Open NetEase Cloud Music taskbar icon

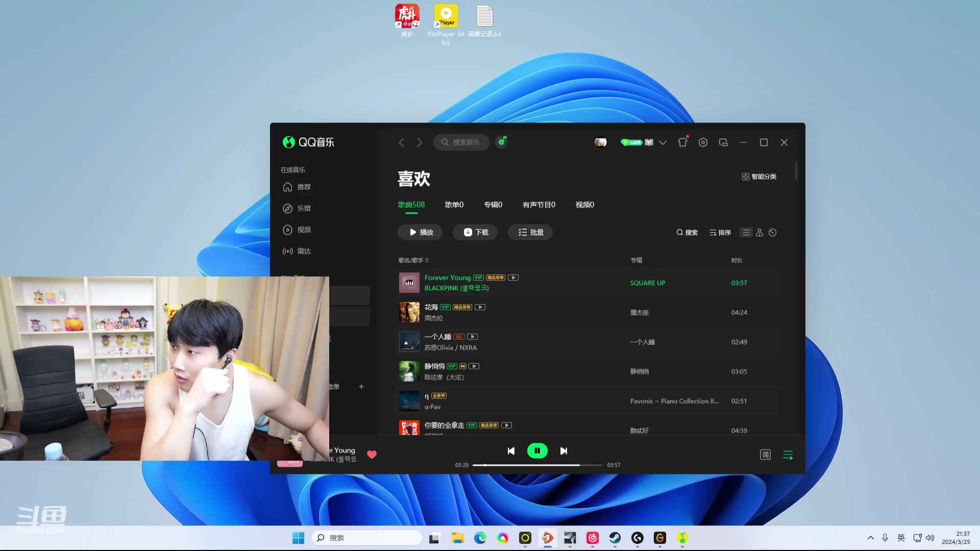click(x=593, y=538)
